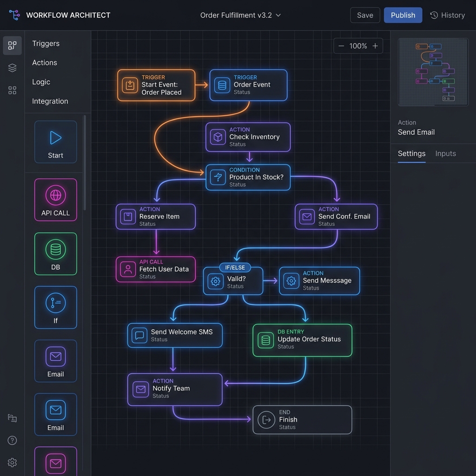Click the minimap thumbnail
Image resolution: width=476 pixels, height=476 pixels.
pos(433,72)
